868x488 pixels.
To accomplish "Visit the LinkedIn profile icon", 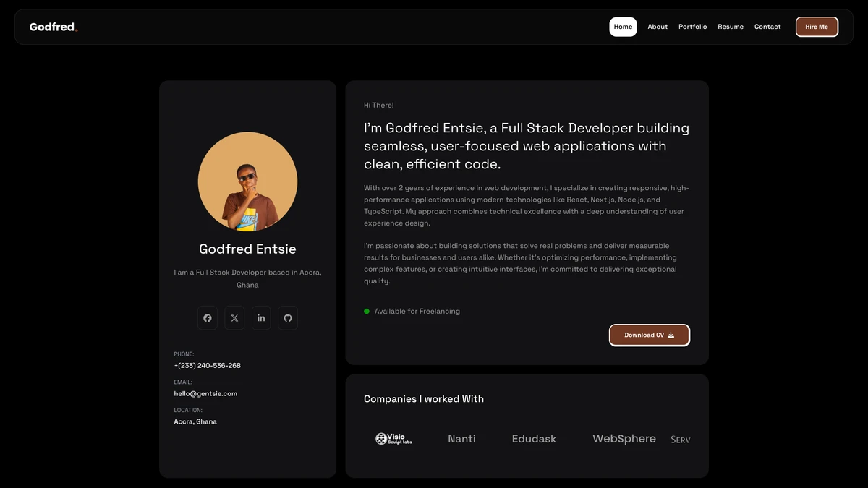I will [x=261, y=318].
